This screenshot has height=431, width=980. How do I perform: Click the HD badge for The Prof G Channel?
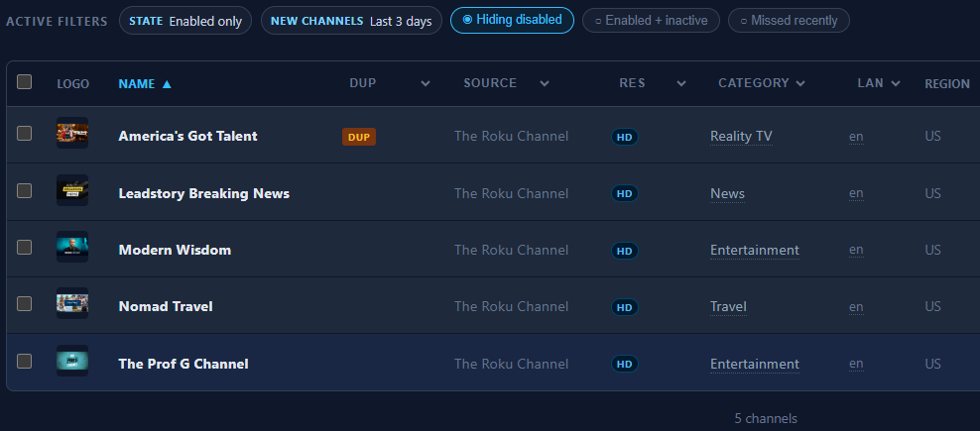pos(624,365)
